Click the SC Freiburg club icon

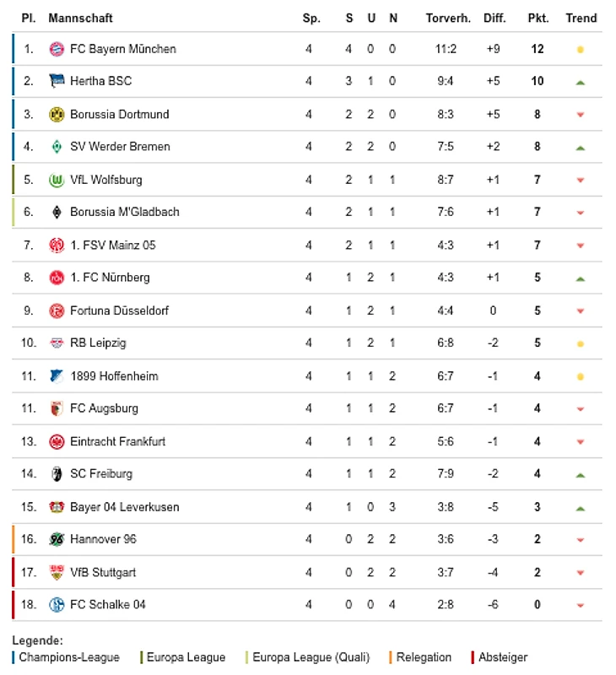coord(57,474)
